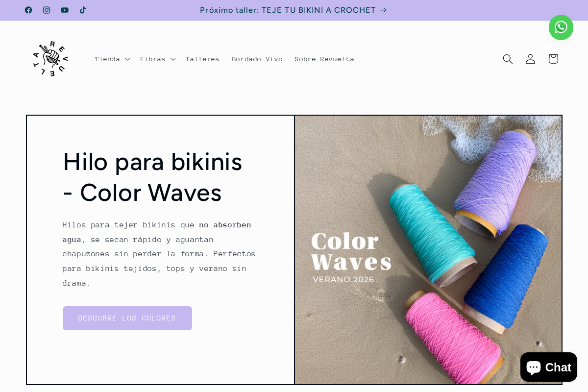Open the account login icon
This screenshot has width=588, height=392.
(530, 59)
